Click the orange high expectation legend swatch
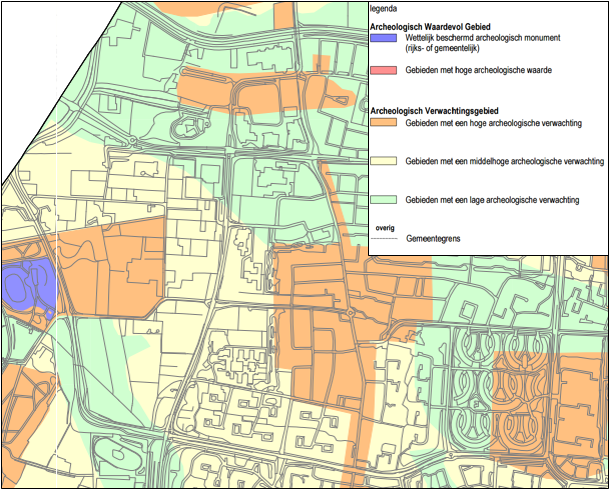Screen dimensions: 610x490 tap(384, 122)
